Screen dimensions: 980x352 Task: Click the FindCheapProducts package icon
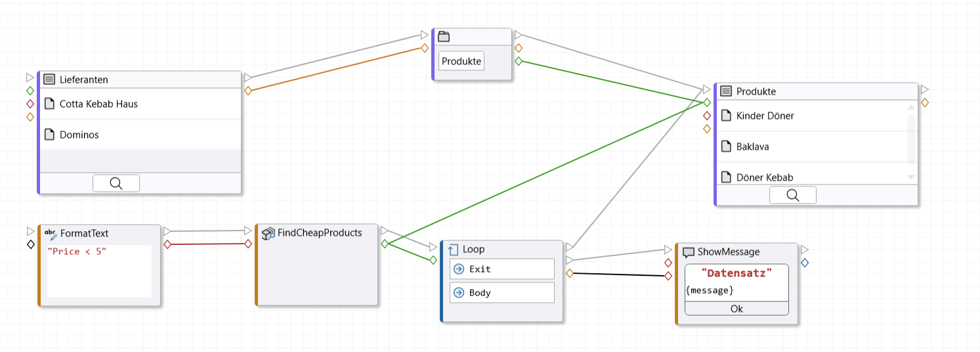tap(268, 233)
